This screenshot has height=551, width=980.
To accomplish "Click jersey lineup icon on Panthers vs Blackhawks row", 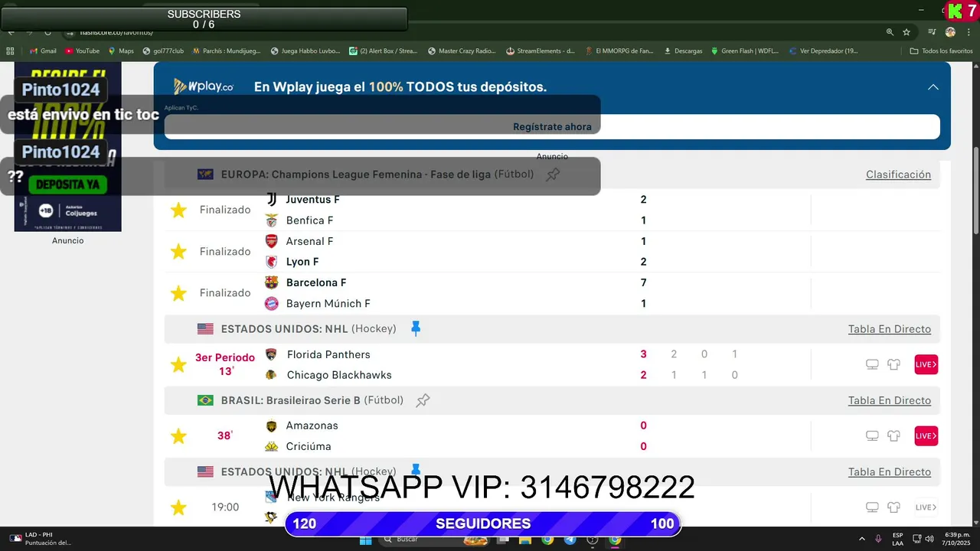I will tap(893, 364).
